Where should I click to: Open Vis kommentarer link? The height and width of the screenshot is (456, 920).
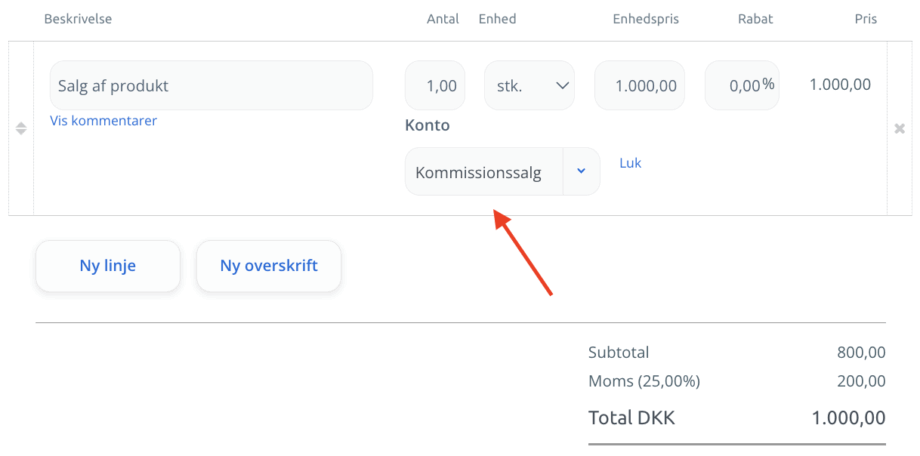pos(103,121)
